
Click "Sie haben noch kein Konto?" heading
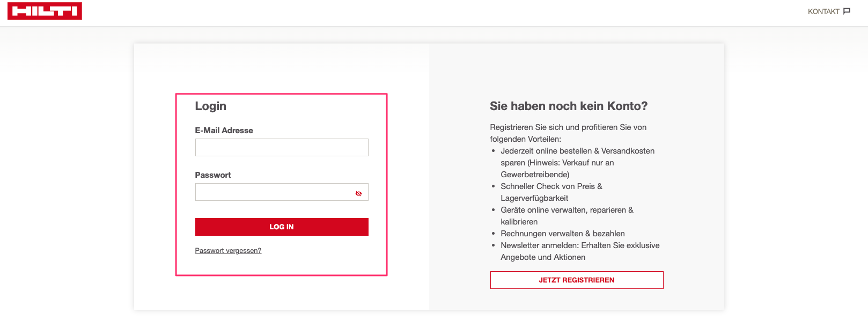pyautogui.click(x=569, y=106)
